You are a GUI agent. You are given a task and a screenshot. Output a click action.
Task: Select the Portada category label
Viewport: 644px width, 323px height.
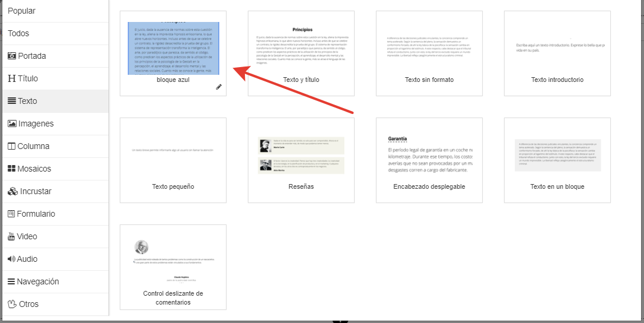click(32, 56)
